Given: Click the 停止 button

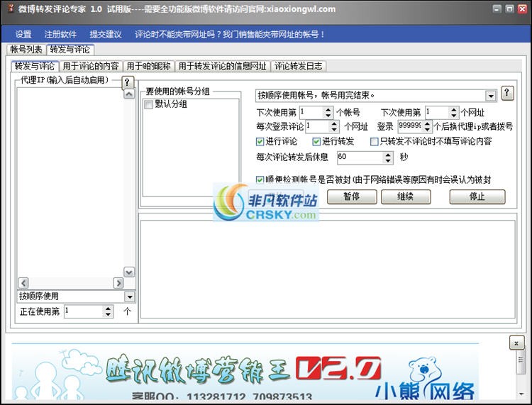Looking at the screenshot, I should pyautogui.click(x=477, y=196).
